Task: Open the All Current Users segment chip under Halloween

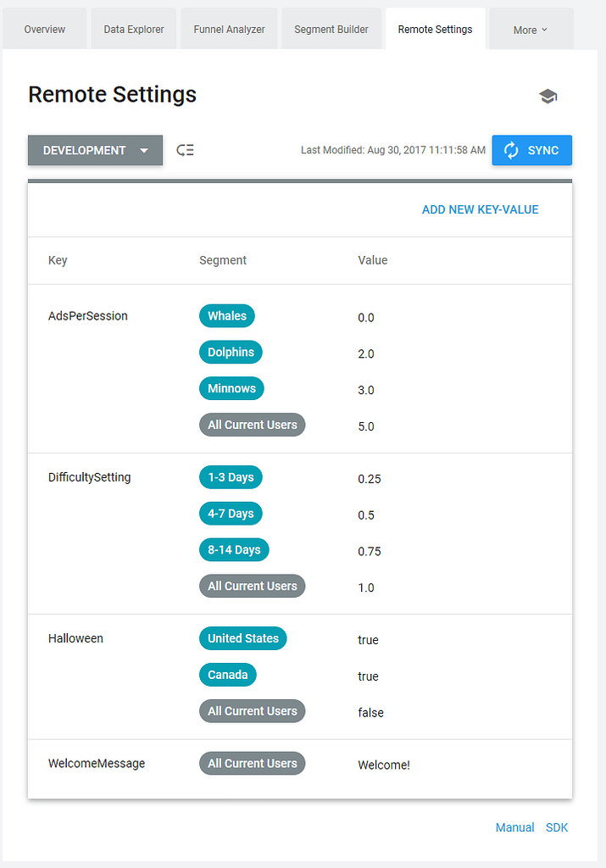Action: click(252, 710)
